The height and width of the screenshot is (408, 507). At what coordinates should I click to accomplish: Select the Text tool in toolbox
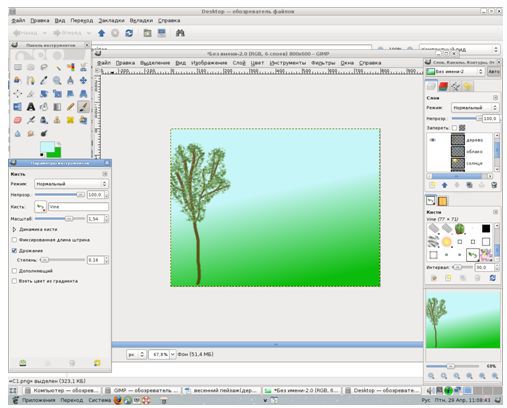[31, 107]
